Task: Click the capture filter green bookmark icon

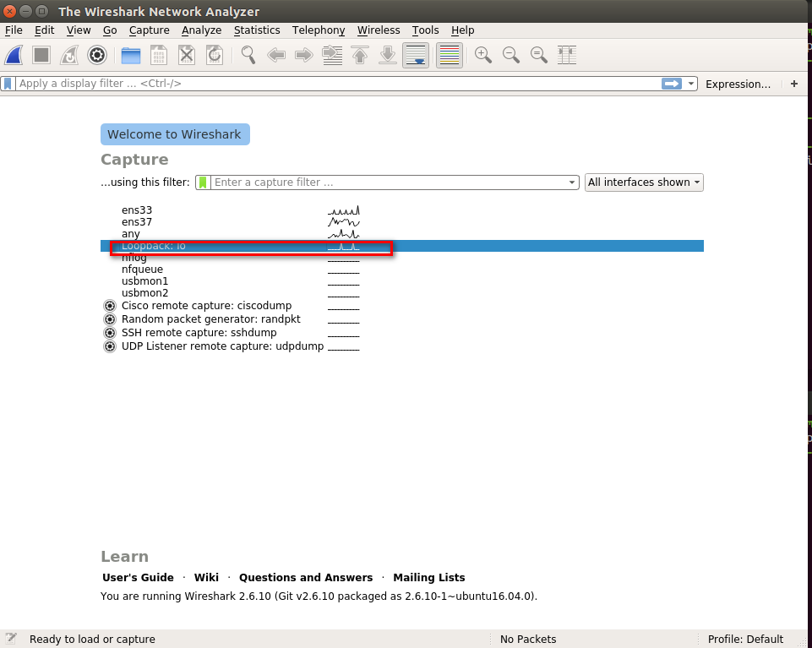Action: [203, 182]
